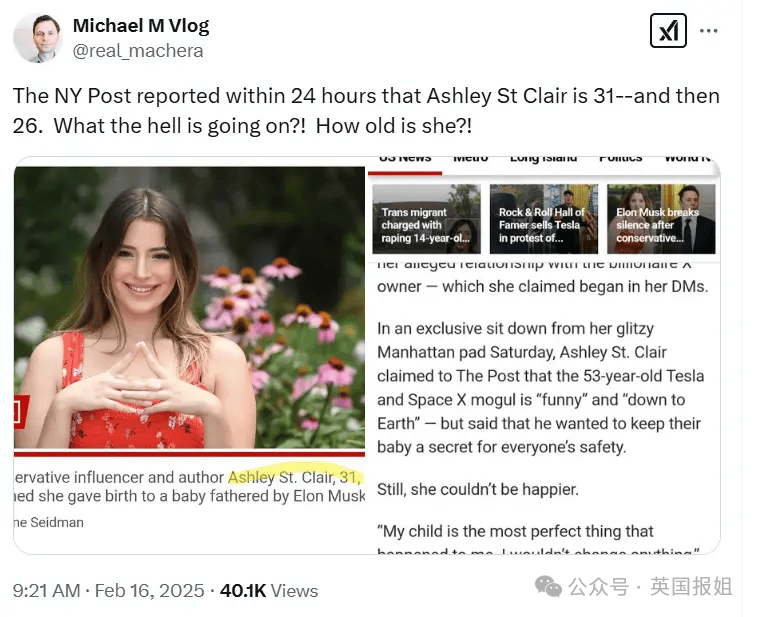This screenshot has width=757, height=617.
Task: Open the Elon Musk breaks silence thumbnail
Action: coord(661,219)
